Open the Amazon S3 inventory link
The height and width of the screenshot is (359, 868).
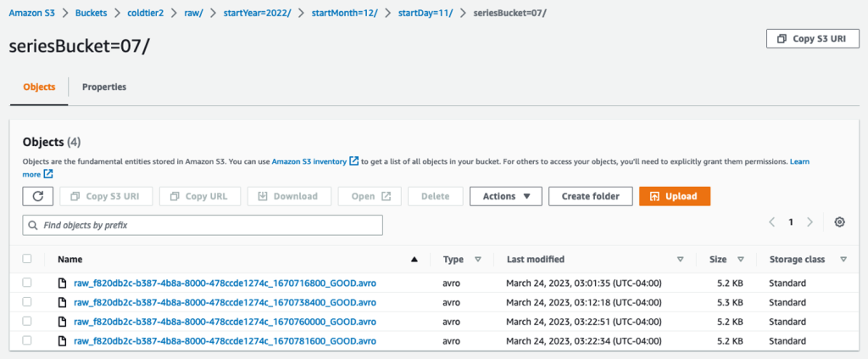point(309,162)
